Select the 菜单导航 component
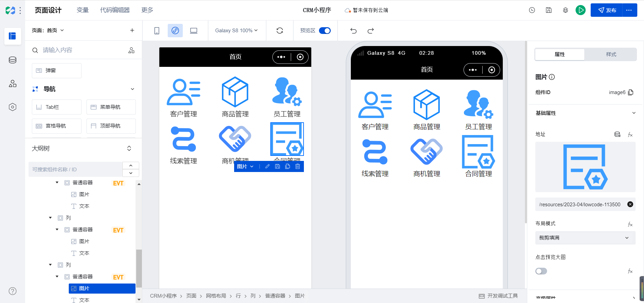 [111, 107]
